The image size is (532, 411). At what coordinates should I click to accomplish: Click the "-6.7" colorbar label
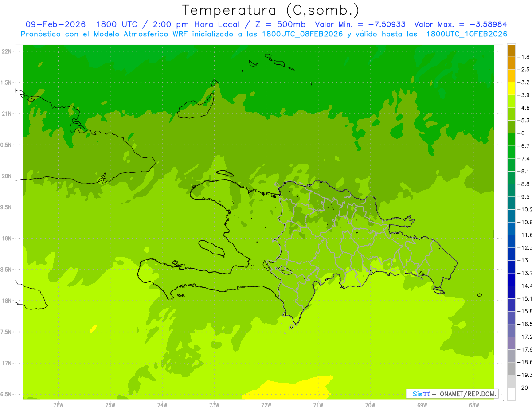click(524, 146)
